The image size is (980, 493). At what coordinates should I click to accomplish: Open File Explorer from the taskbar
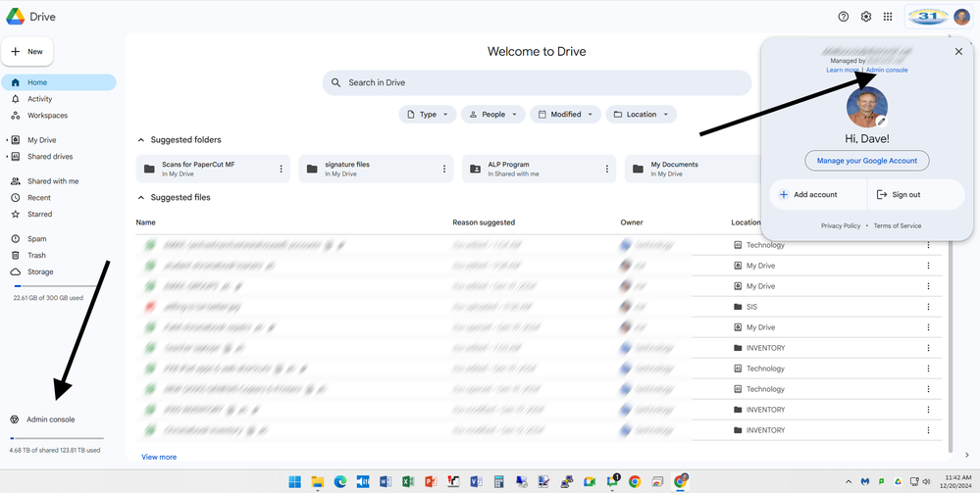(x=318, y=482)
